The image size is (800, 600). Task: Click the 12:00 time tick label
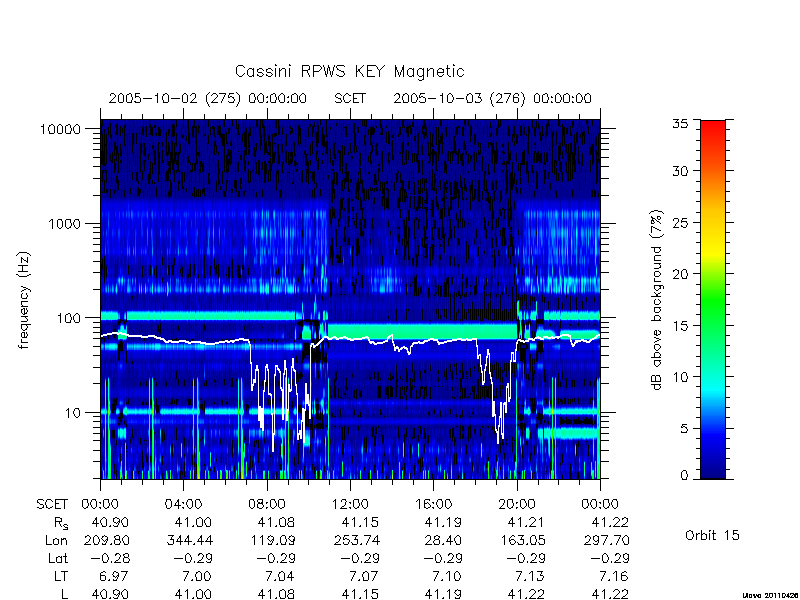click(x=350, y=504)
